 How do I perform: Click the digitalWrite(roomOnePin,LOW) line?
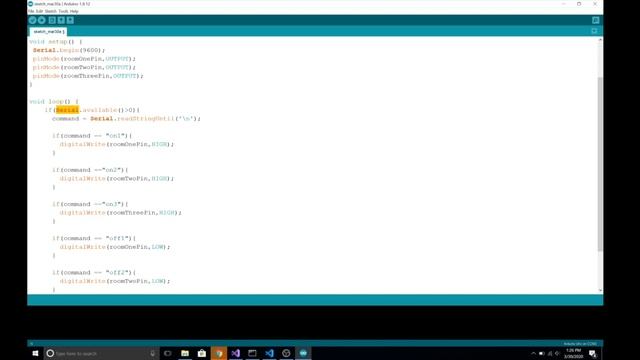[x=115, y=247]
